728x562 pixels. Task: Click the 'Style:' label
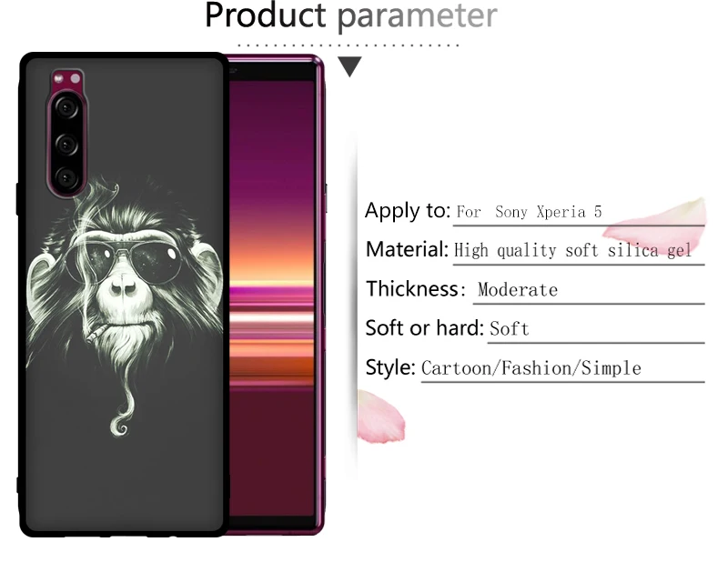click(x=390, y=367)
